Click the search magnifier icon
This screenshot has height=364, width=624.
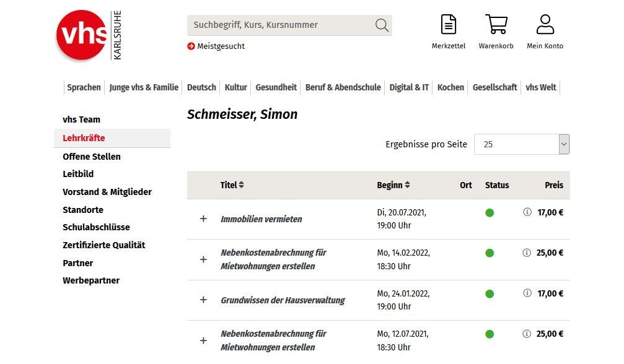point(382,25)
